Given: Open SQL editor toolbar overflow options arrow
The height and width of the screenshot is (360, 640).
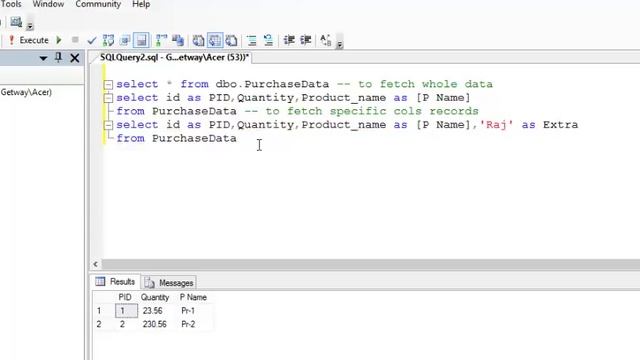Looking at the screenshot, I should click(340, 44).
